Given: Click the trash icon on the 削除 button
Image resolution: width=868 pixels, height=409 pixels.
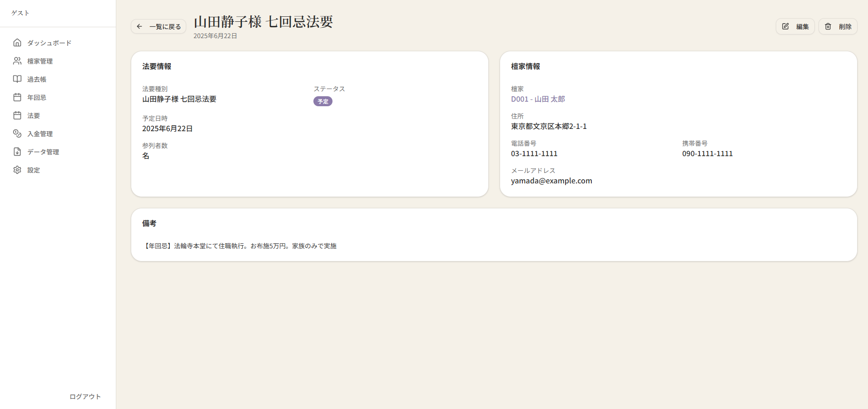Looking at the screenshot, I should point(828,26).
